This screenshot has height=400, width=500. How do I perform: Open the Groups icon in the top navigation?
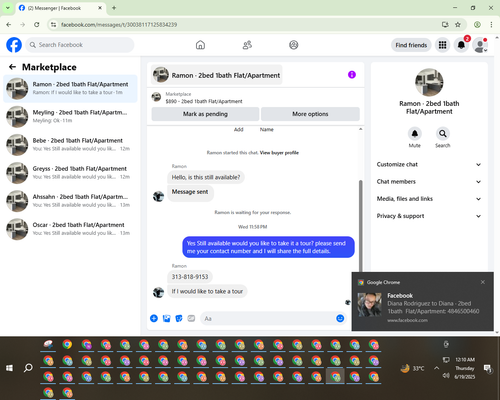[x=294, y=45]
